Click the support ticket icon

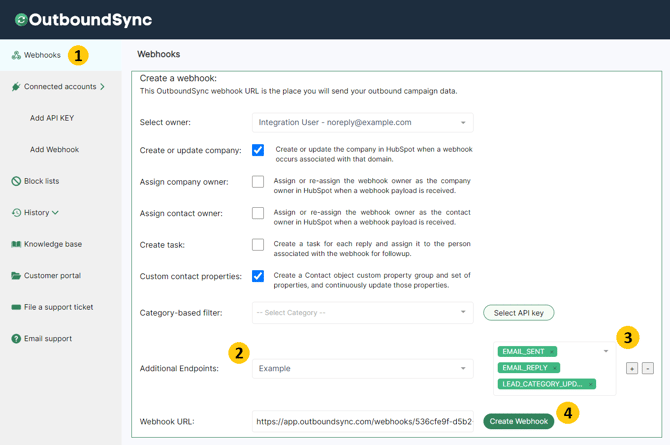[x=16, y=307]
